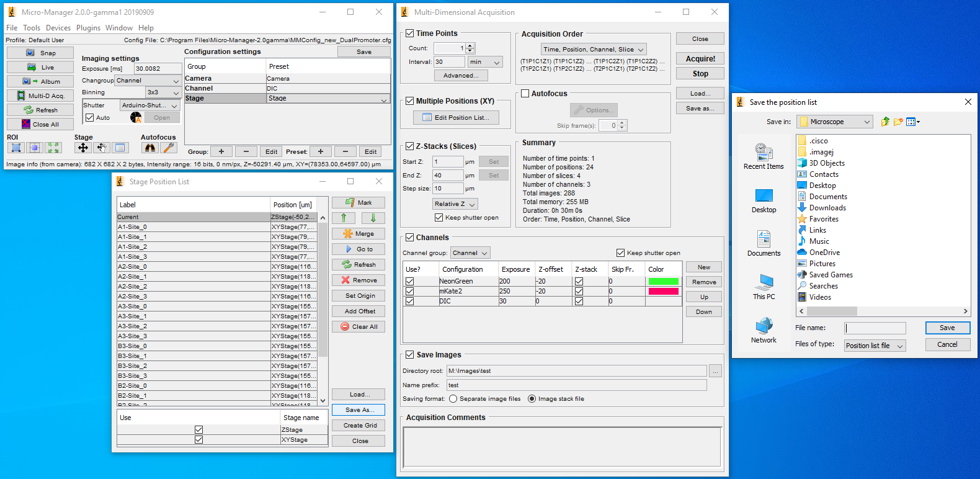Enable the Autofocus checkbox
980x479 pixels.
[525, 94]
